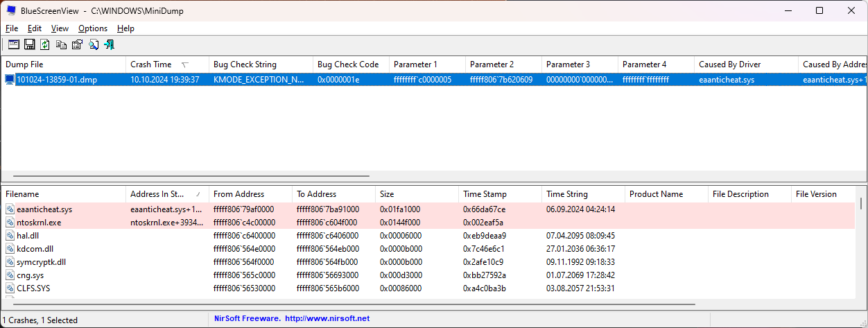The width and height of the screenshot is (868, 328).
Task: Click the Time Stamp column header
Action: tap(501, 194)
